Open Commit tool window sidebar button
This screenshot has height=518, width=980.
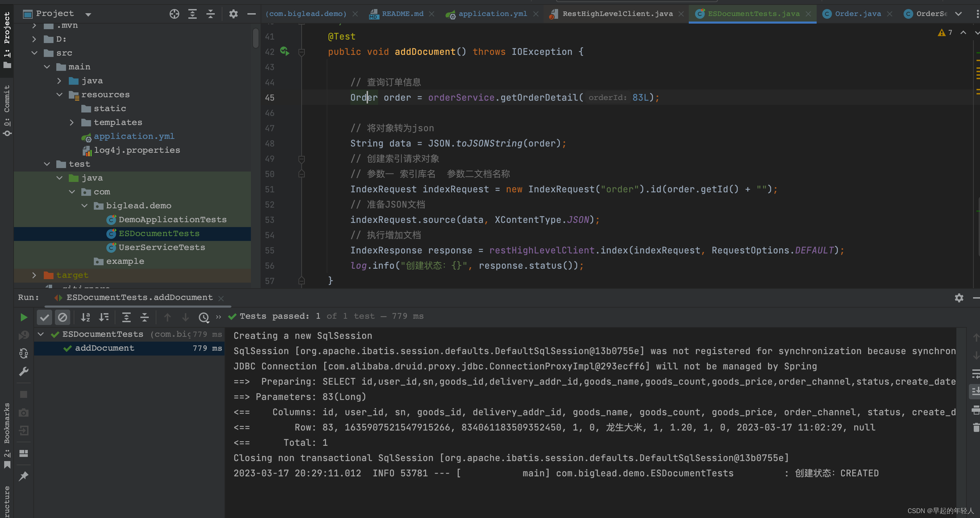[x=7, y=110]
